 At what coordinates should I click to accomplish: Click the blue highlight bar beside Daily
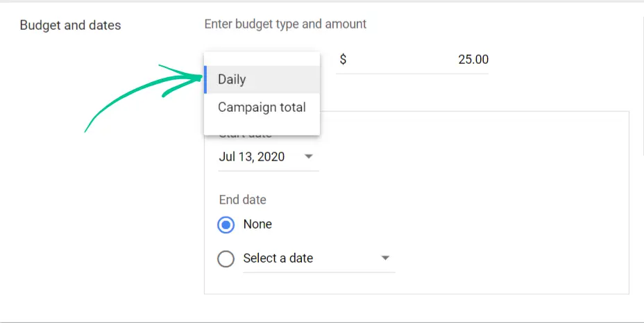pyautogui.click(x=205, y=79)
